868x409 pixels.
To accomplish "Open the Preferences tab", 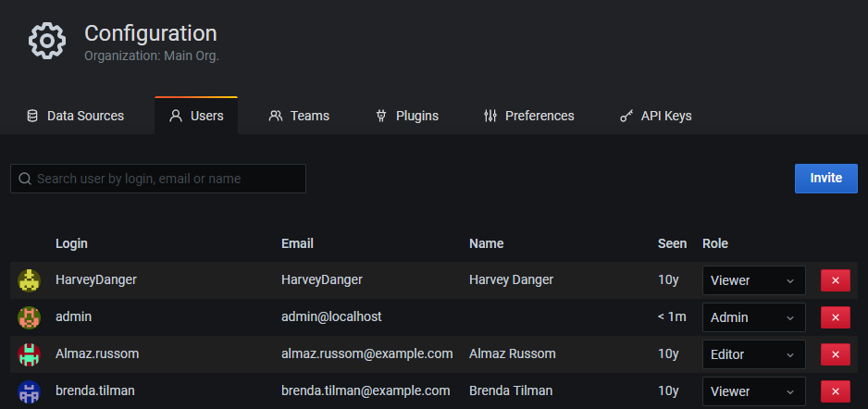I will pos(528,116).
